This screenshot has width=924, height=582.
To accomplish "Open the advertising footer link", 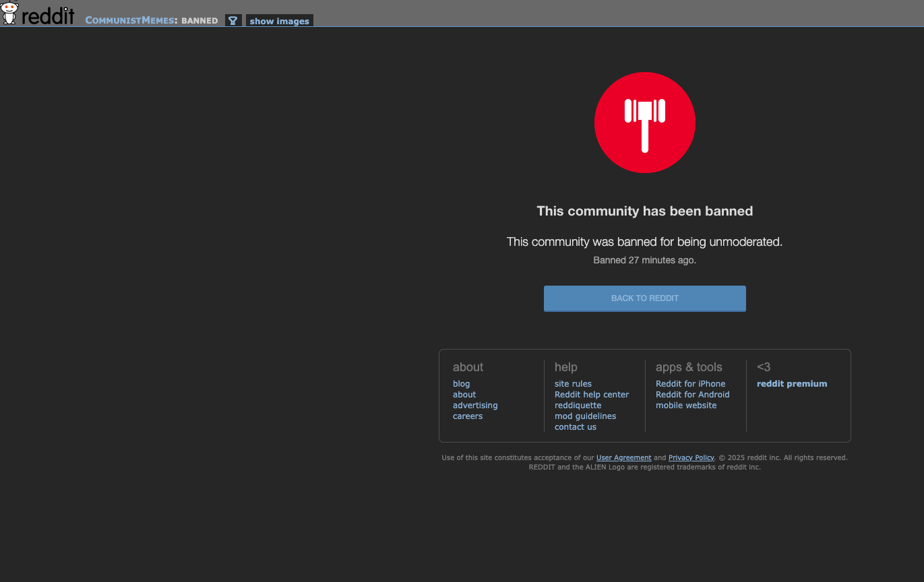I will click(x=475, y=406).
